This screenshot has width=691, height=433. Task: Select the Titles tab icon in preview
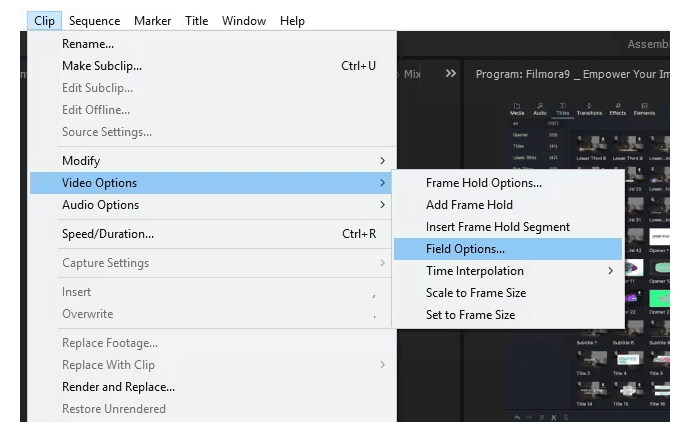(x=563, y=108)
